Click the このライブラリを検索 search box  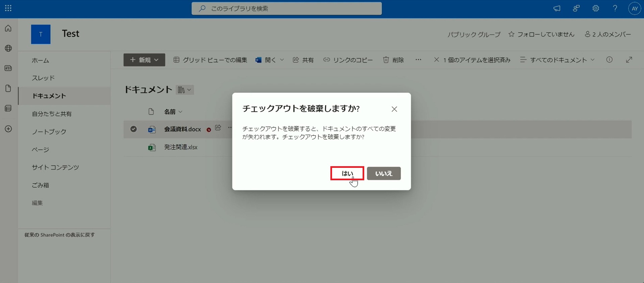point(286,9)
